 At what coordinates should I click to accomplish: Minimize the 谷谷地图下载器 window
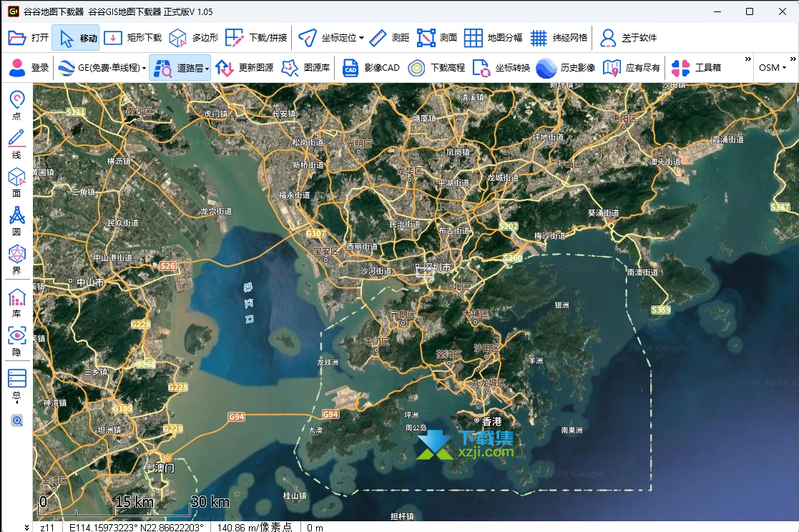coord(717,11)
